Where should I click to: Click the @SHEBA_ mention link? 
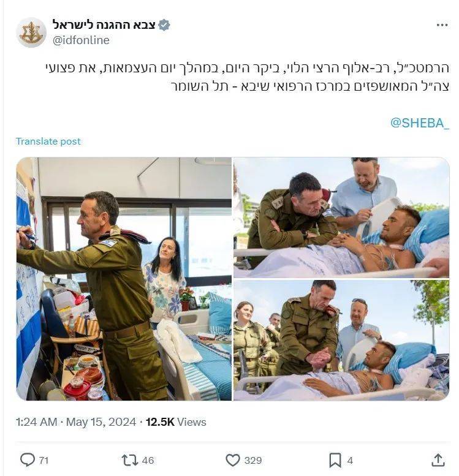point(420,123)
